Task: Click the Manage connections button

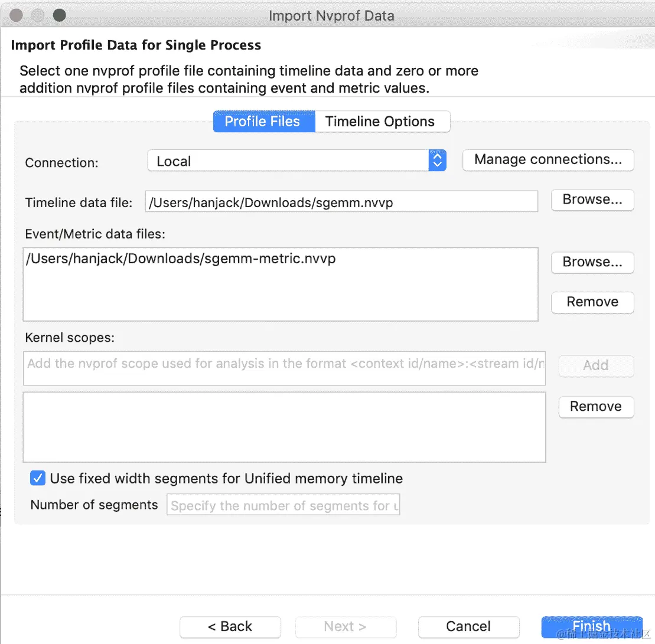Action: pyautogui.click(x=548, y=160)
